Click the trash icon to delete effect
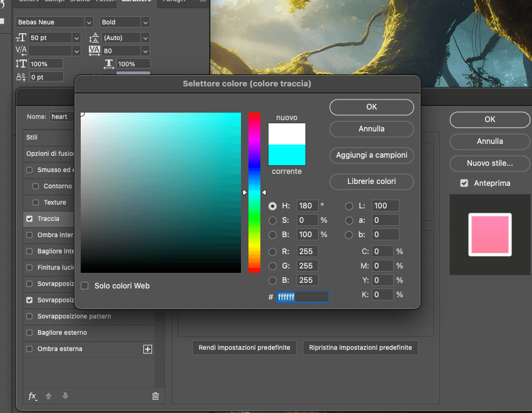Image resolution: width=532 pixels, height=413 pixels. tap(155, 396)
